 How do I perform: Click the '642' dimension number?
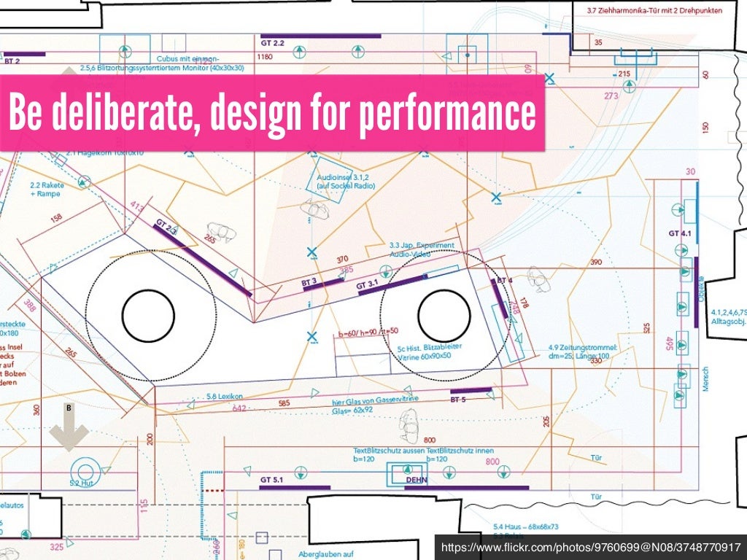pos(239,408)
